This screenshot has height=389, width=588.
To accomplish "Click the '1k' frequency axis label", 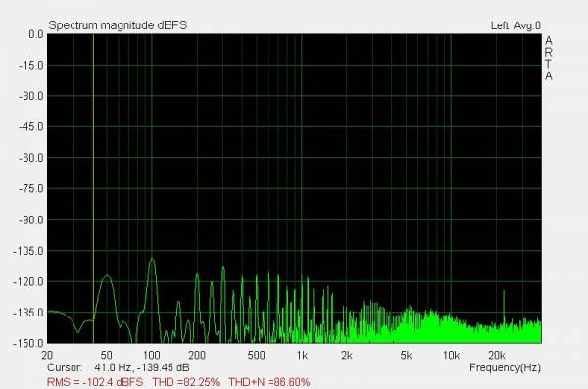I will [x=302, y=355].
